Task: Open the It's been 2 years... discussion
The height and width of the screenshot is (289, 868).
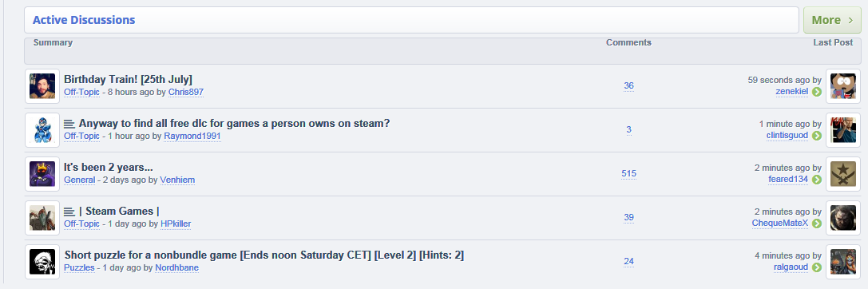Action: pyautogui.click(x=109, y=167)
